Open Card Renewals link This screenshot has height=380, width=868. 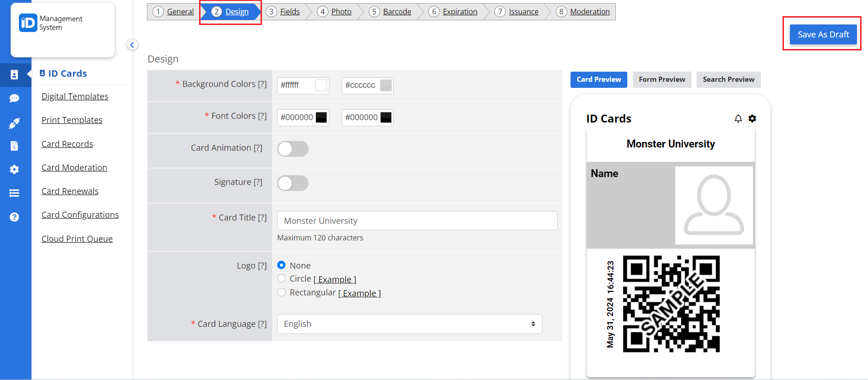point(70,191)
